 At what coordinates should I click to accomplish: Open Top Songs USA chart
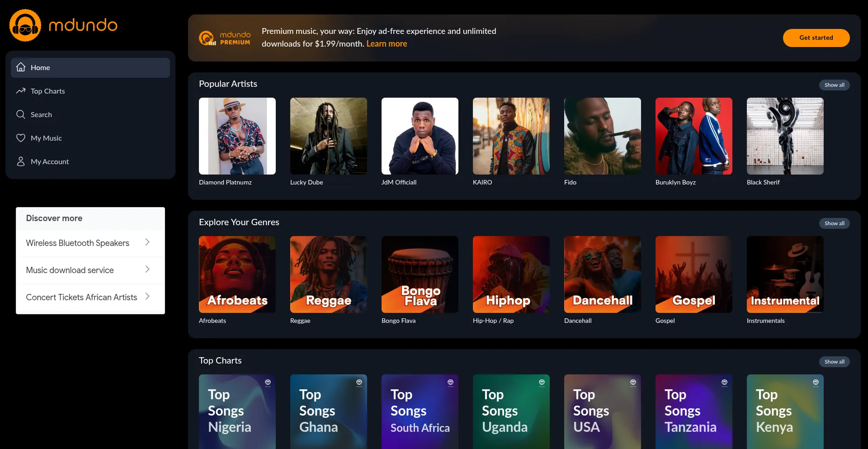click(x=603, y=411)
